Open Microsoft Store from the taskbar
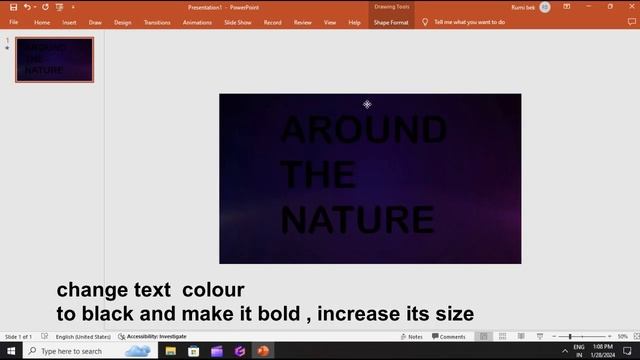The height and width of the screenshot is (360, 640). click(x=193, y=351)
